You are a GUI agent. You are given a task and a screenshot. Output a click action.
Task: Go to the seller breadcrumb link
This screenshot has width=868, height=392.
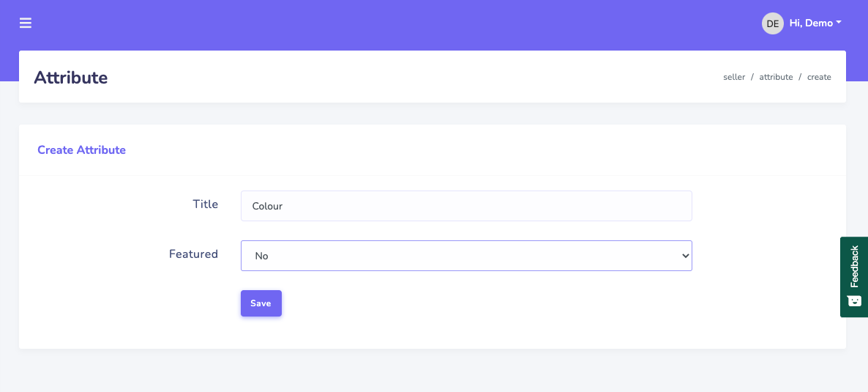tap(734, 77)
